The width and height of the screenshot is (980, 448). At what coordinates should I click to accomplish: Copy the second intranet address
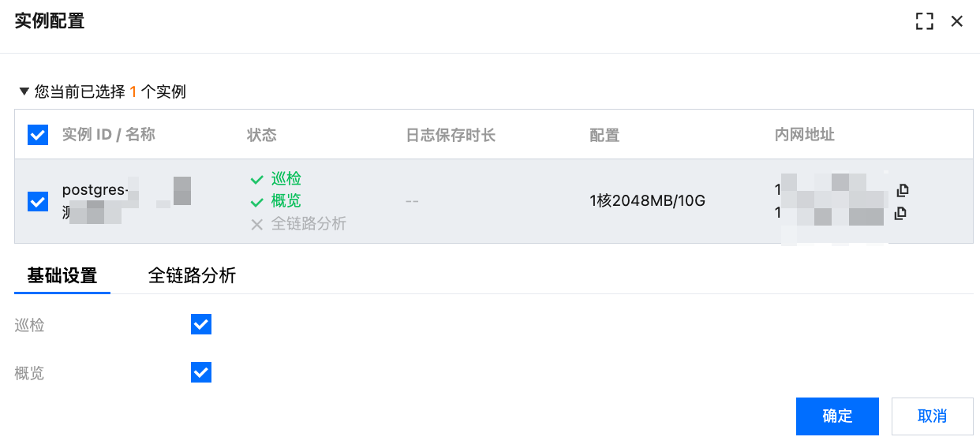[900, 213]
